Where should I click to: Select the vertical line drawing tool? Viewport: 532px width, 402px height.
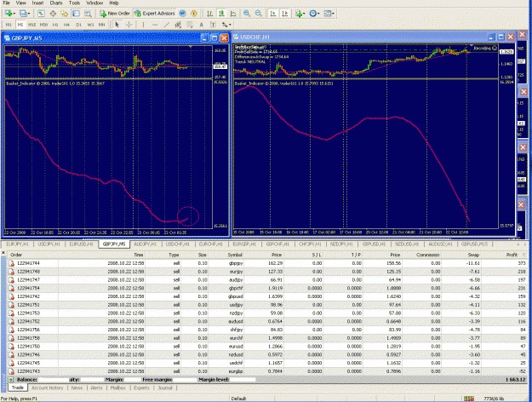point(143,25)
